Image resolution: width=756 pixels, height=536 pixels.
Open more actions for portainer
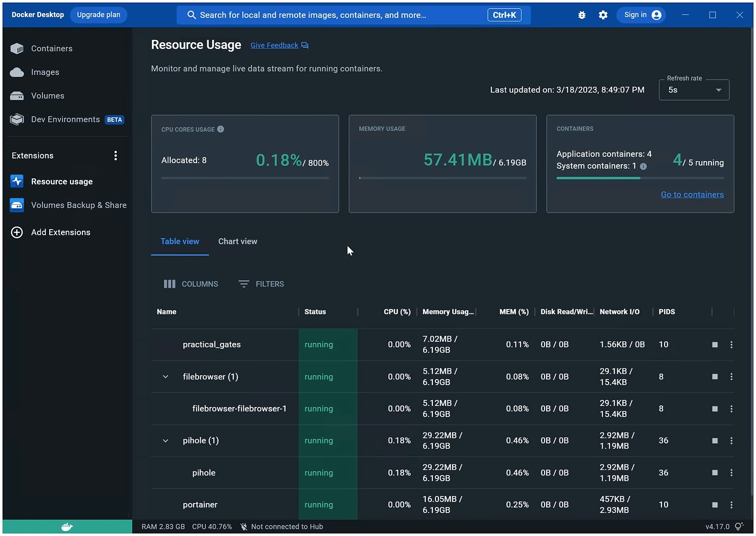pos(732,505)
